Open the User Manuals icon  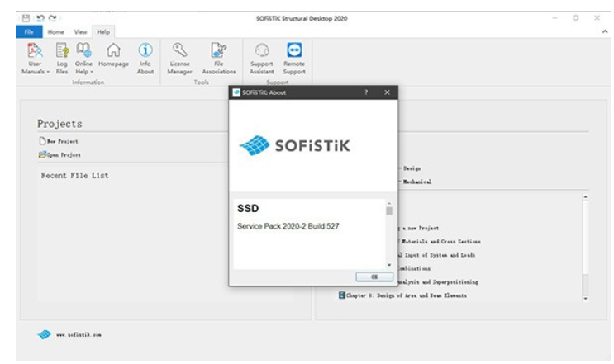point(35,51)
